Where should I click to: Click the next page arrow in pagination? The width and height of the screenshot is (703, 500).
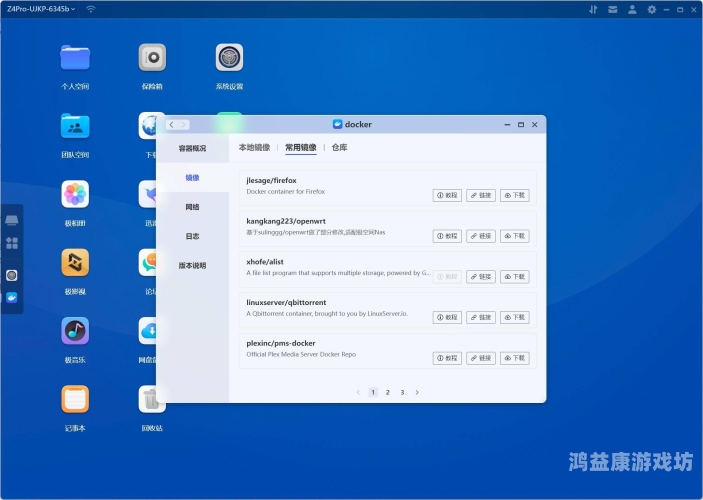[417, 392]
